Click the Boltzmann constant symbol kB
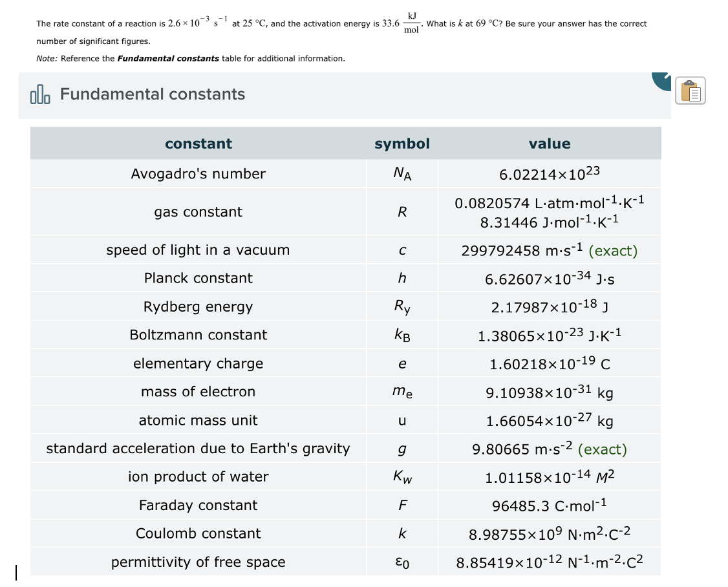The width and height of the screenshot is (728, 587). coord(401,334)
